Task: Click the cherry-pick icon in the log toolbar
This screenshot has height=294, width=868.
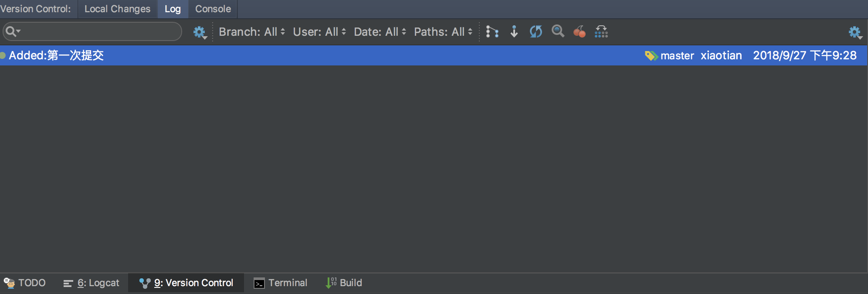Action: coord(579,31)
